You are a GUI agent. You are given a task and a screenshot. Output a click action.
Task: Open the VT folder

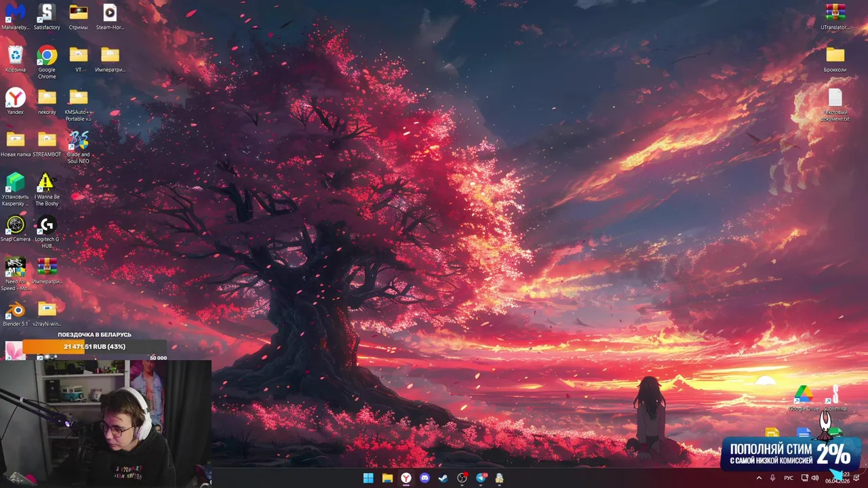coord(78,59)
